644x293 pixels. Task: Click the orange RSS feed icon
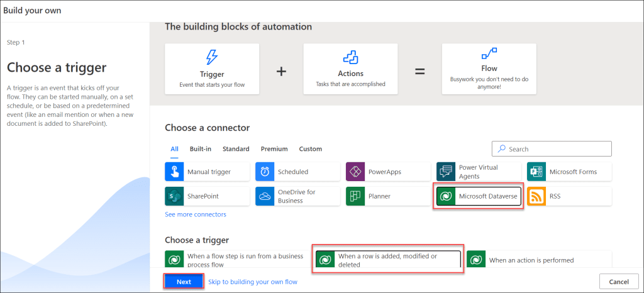click(x=536, y=196)
